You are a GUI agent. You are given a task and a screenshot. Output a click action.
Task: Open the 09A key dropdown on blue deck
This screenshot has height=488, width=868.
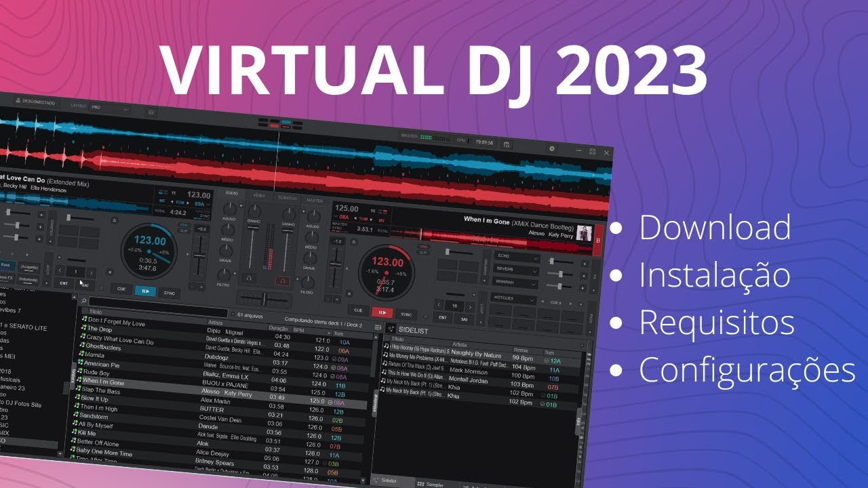203,204
